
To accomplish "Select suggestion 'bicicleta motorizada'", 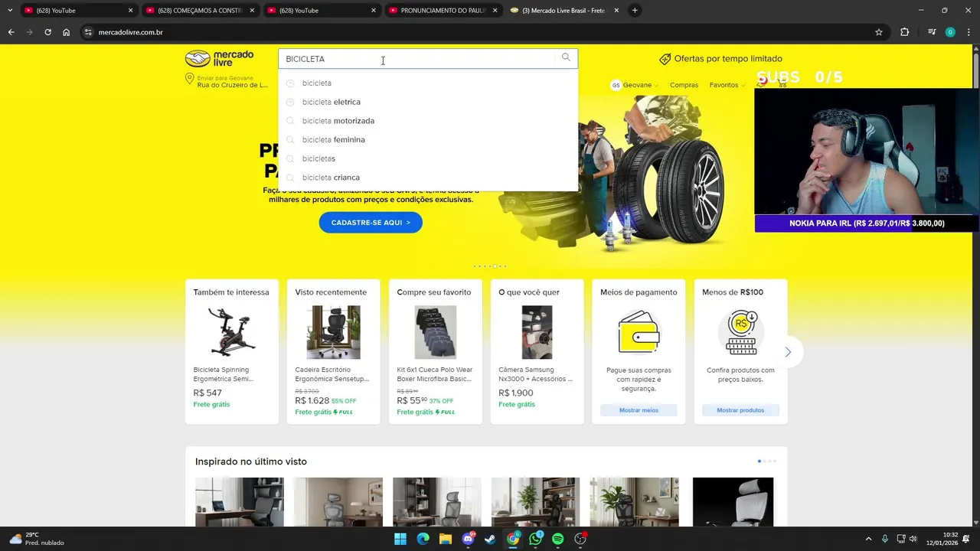I will pyautogui.click(x=428, y=121).
